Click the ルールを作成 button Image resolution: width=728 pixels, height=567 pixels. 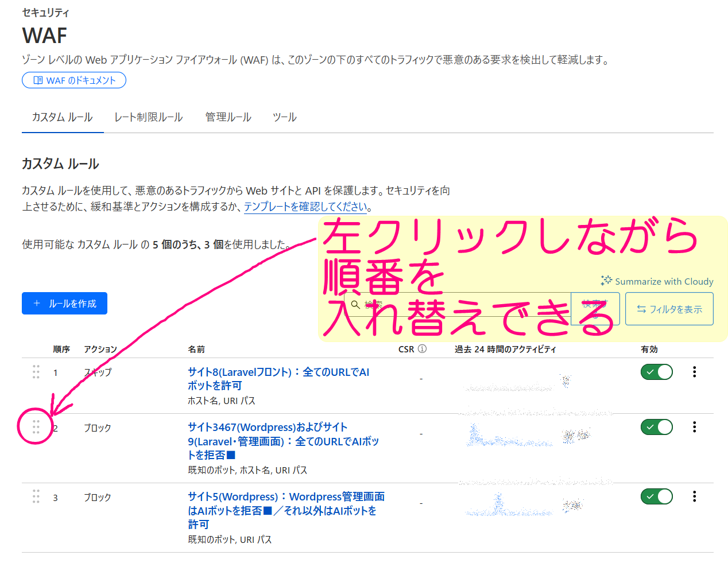coord(64,304)
